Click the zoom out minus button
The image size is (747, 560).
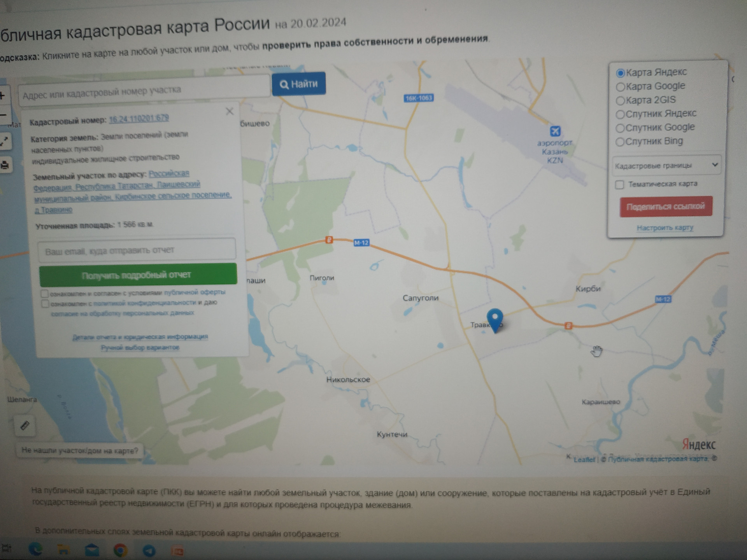[x=3, y=115]
